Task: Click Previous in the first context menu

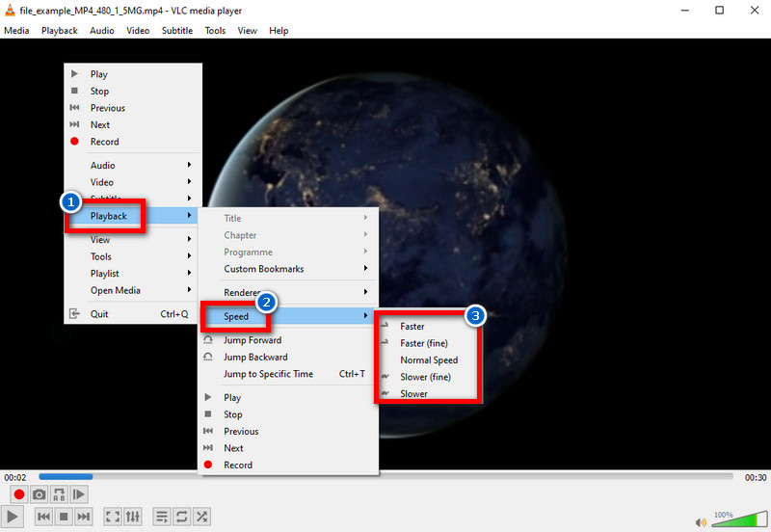Action: [133, 108]
